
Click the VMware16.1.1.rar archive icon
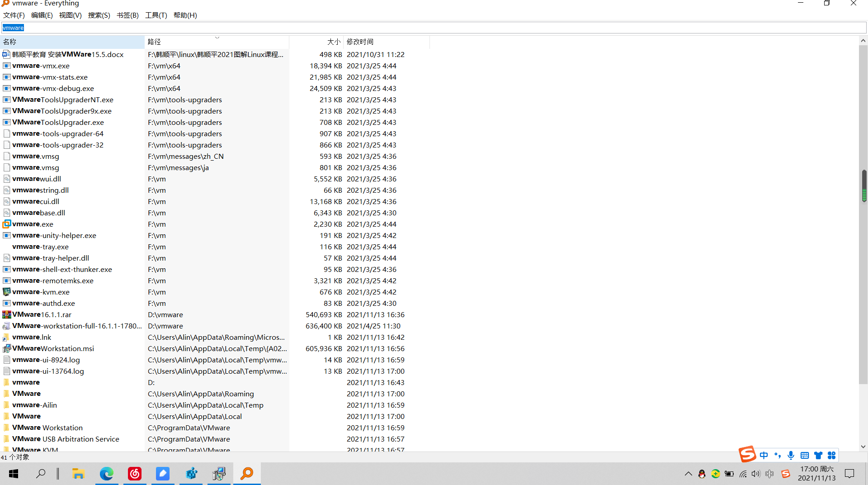[x=6, y=314]
